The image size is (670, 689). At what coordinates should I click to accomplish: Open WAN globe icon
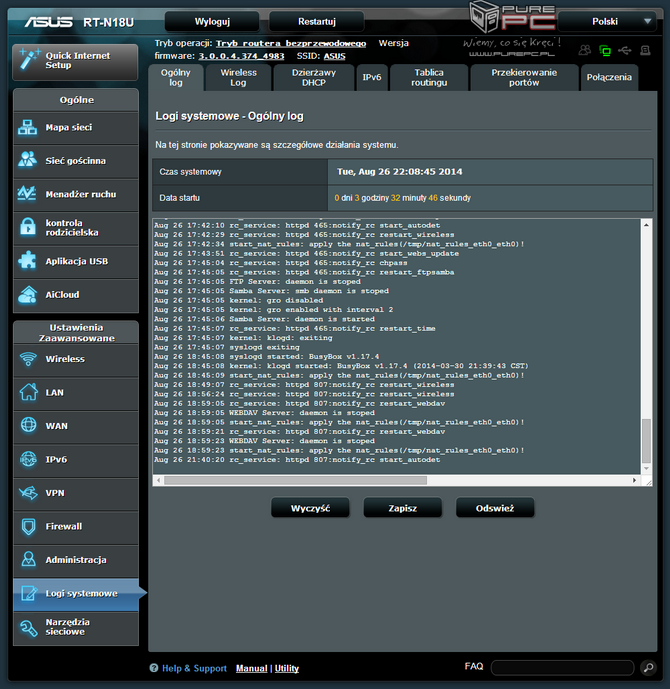point(29,425)
